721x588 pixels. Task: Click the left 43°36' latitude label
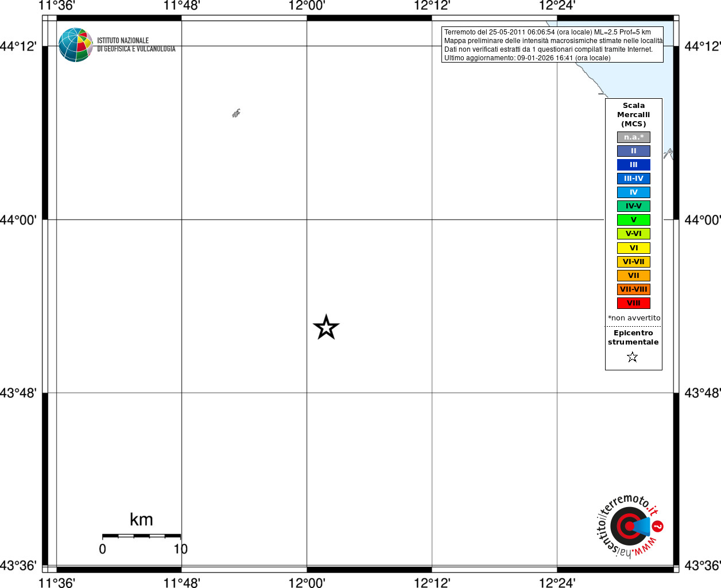point(18,566)
